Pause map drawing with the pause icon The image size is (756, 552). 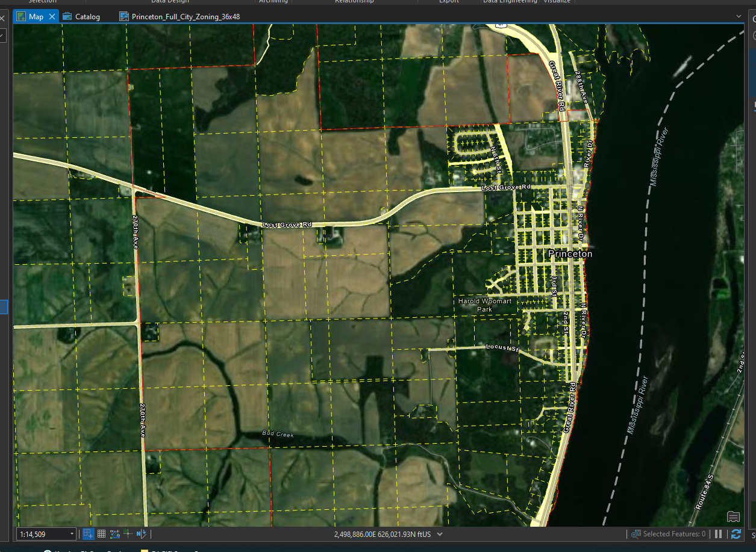click(718, 534)
